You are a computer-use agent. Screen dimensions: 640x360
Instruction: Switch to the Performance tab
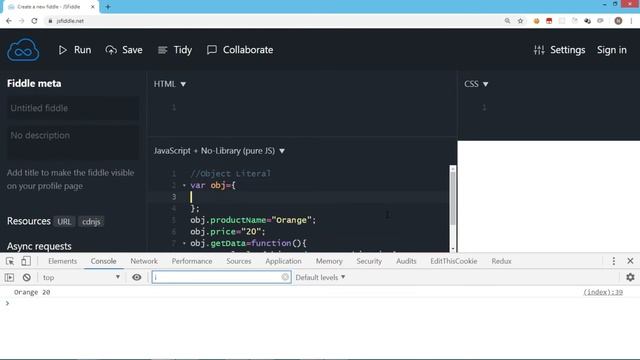pos(192,261)
